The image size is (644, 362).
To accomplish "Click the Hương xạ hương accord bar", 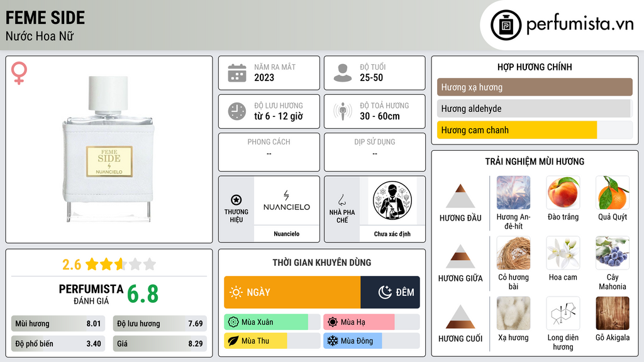I will coord(535,87).
